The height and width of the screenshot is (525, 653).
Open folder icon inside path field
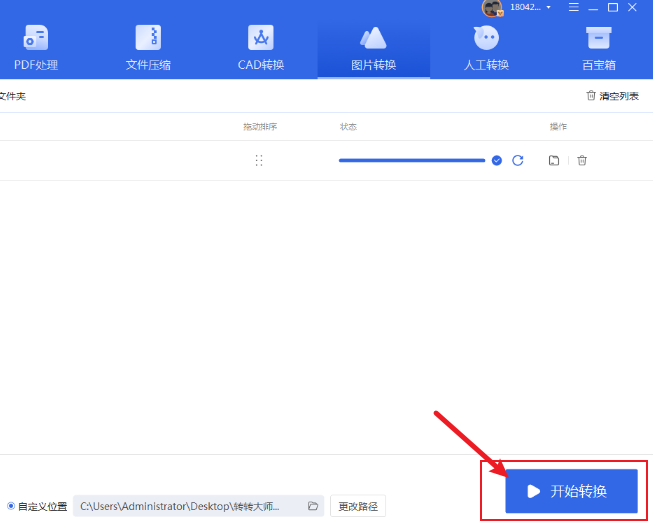click(313, 506)
